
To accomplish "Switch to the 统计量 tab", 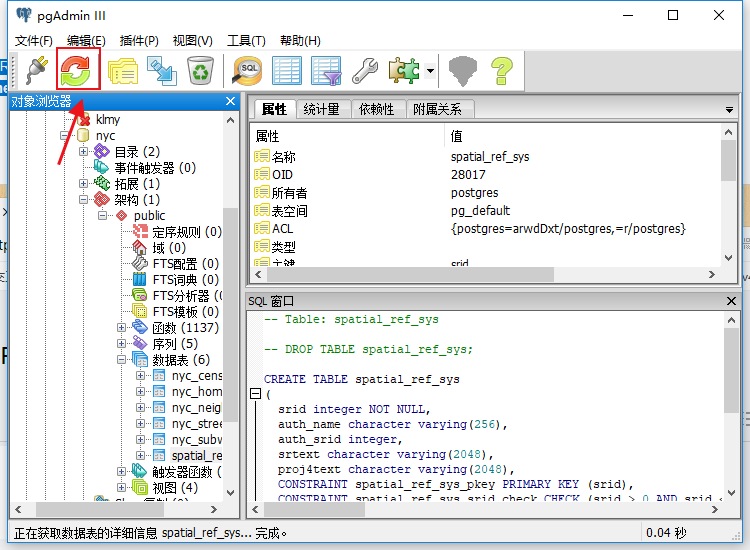I will coord(321,109).
